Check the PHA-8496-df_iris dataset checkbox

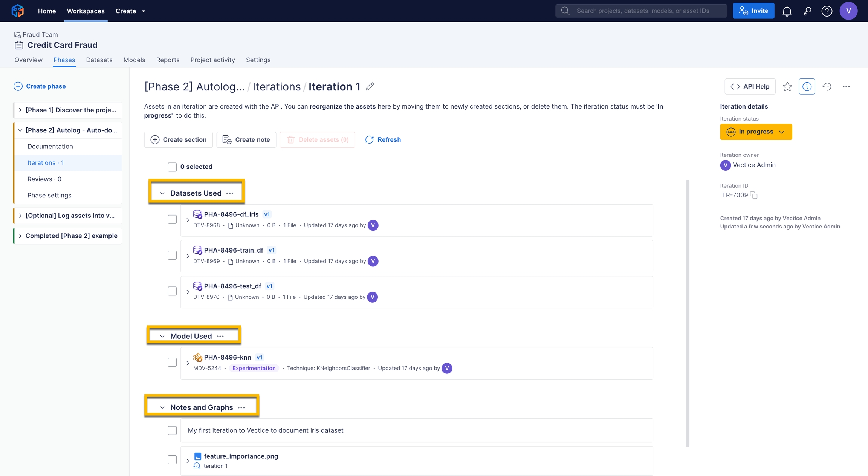pos(172,219)
